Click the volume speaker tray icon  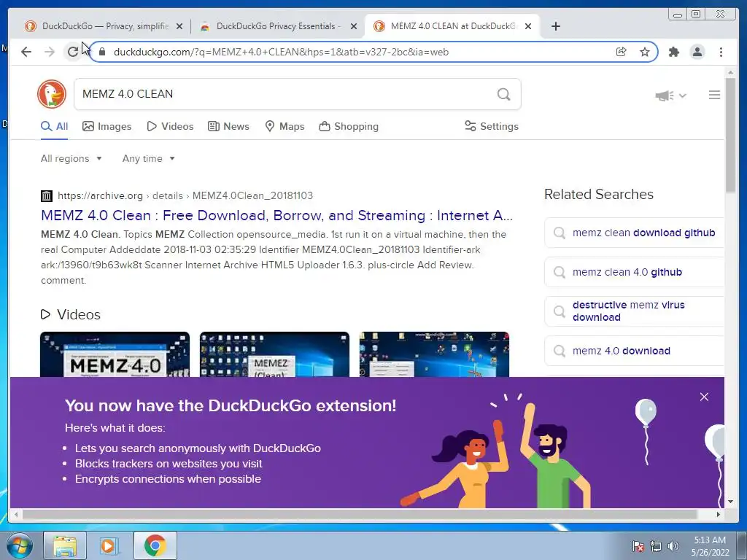click(673, 546)
